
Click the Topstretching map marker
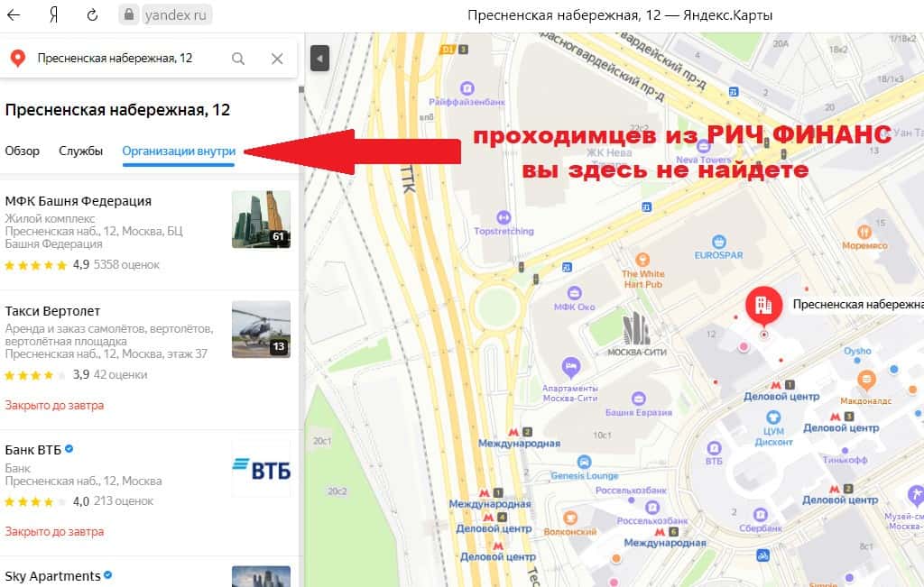point(504,218)
